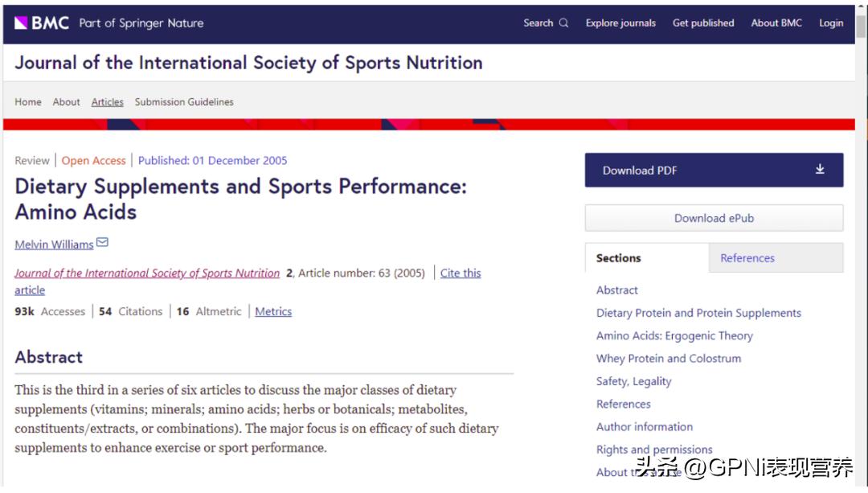Open the Articles navigation item
868x493 pixels.
coord(107,101)
